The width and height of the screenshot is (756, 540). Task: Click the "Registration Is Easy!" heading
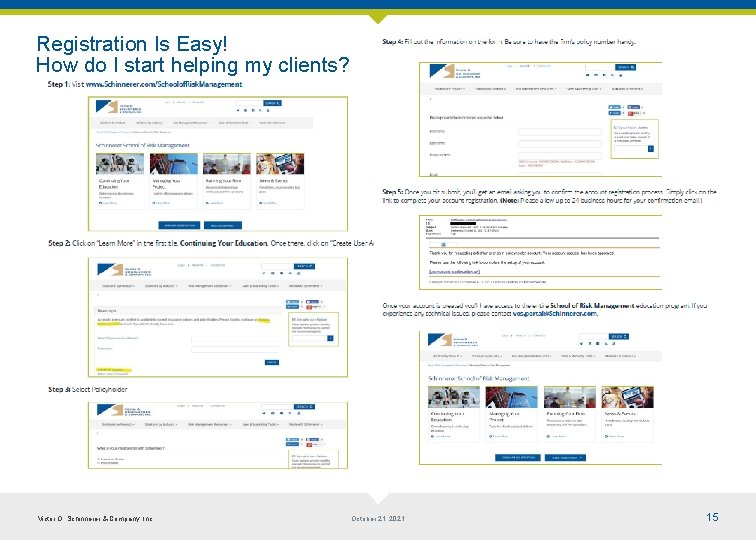[132, 44]
